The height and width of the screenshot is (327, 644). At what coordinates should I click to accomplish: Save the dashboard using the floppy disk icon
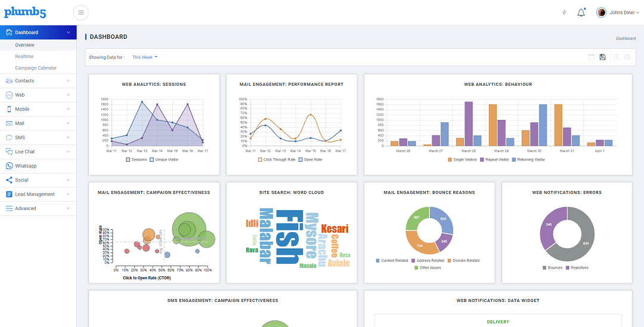point(603,57)
